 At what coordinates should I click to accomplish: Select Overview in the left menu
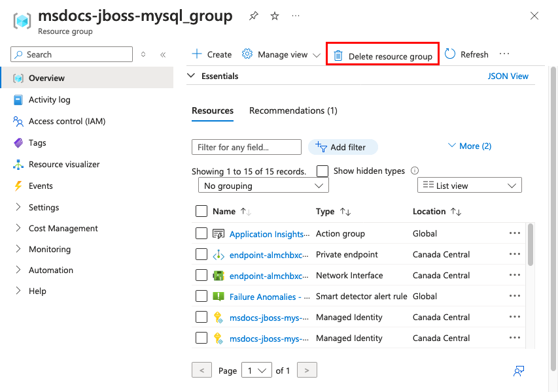point(46,78)
